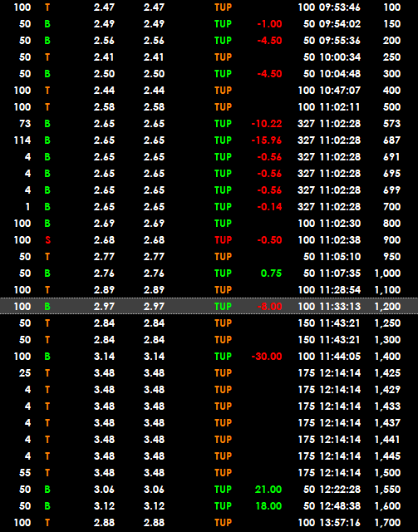
Task: Click timestamp 13:57:16
Action: (x=340, y=523)
